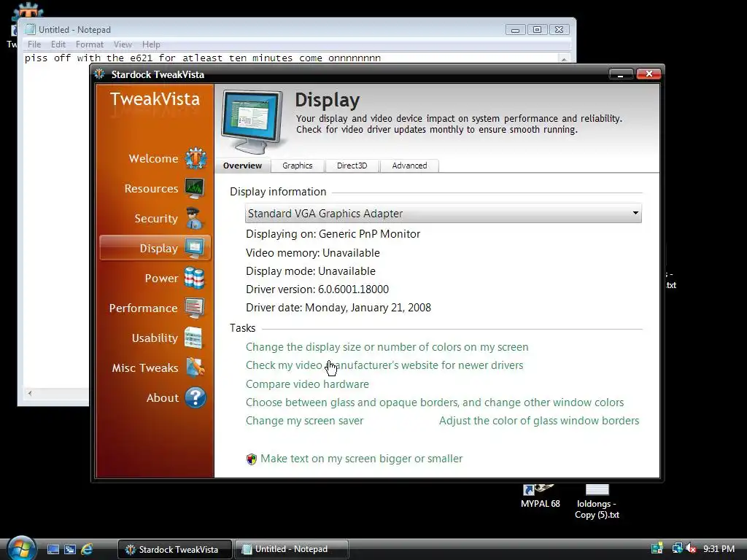Click Check my video manufacturer's website link
This screenshot has width=747, height=560.
coord(384,365)
